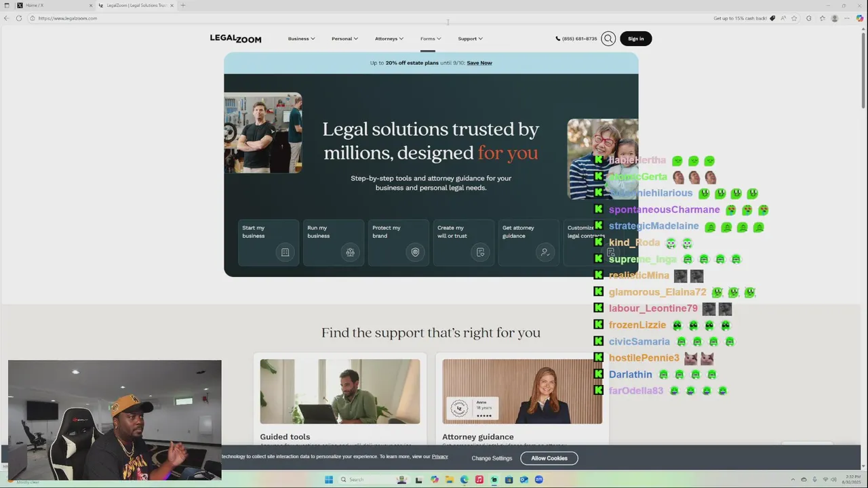Click the Change Settings cookie button

[x=492, y=459]
